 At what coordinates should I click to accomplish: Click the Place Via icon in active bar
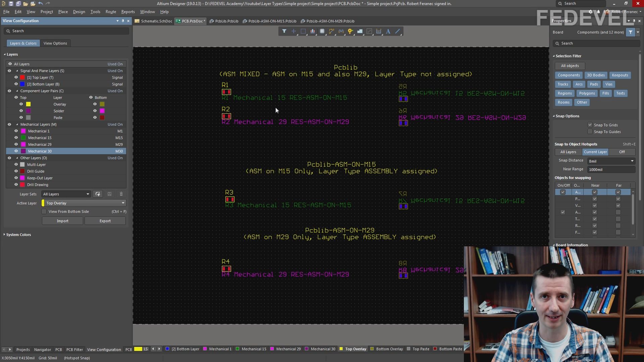pos(350,32)
